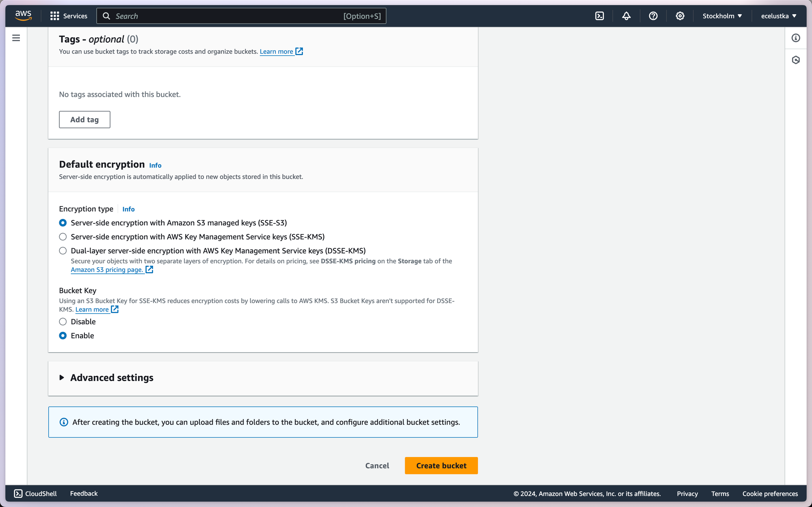Open the Stockholm region dropdown
Screen dimensions: 812x507
tap(722, 16)
